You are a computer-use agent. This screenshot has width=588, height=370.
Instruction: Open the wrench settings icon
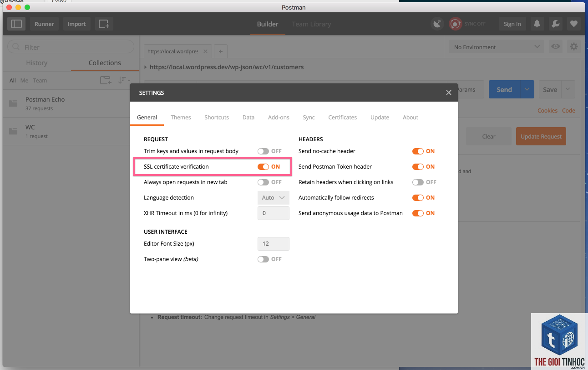555,24
